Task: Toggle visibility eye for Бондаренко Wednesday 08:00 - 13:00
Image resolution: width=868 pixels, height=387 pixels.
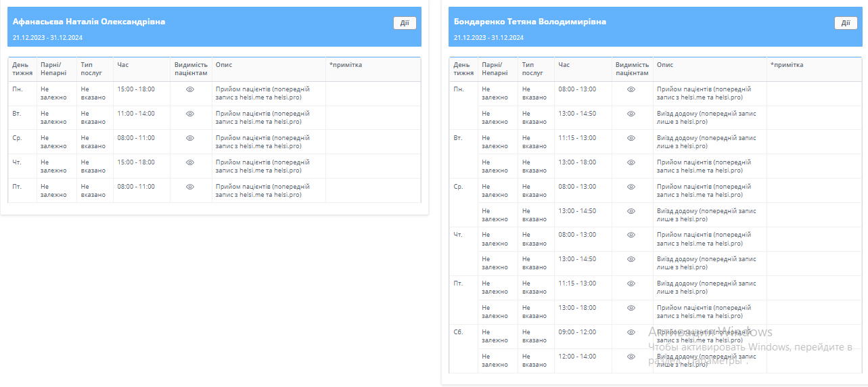Action: pos(631,187)
